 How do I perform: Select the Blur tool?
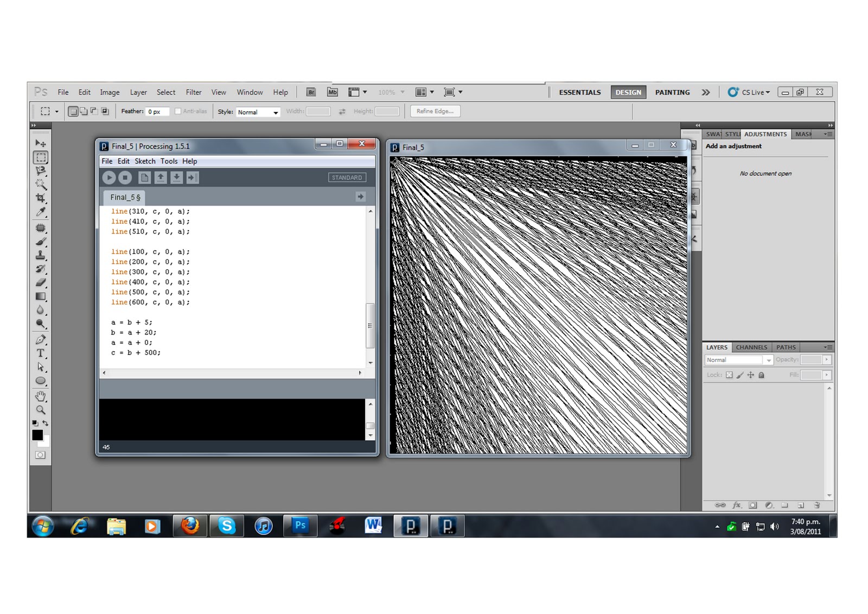41,310
